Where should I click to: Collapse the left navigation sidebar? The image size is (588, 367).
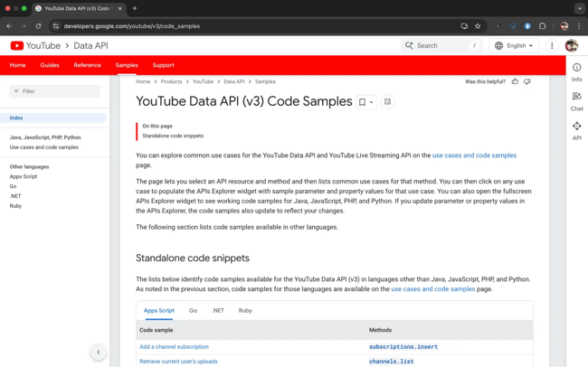pyautogui.click(x=99, y=352)
